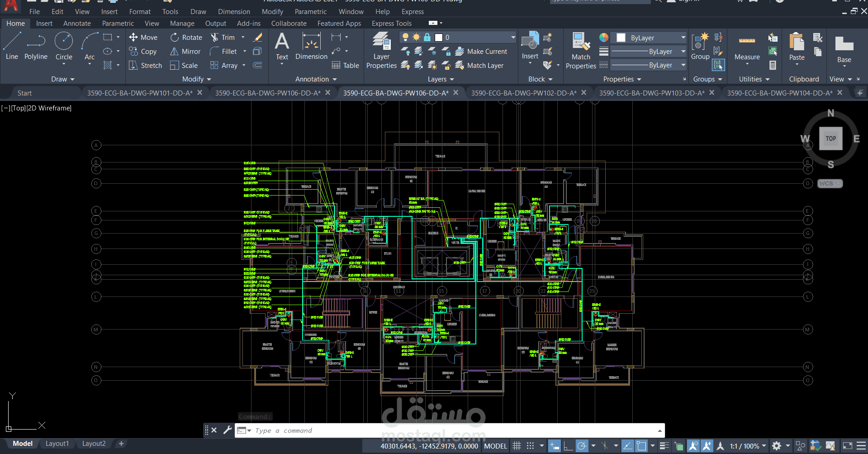Click the WCS coordinate system button
The image size is (868, 454).
point(830,183)
